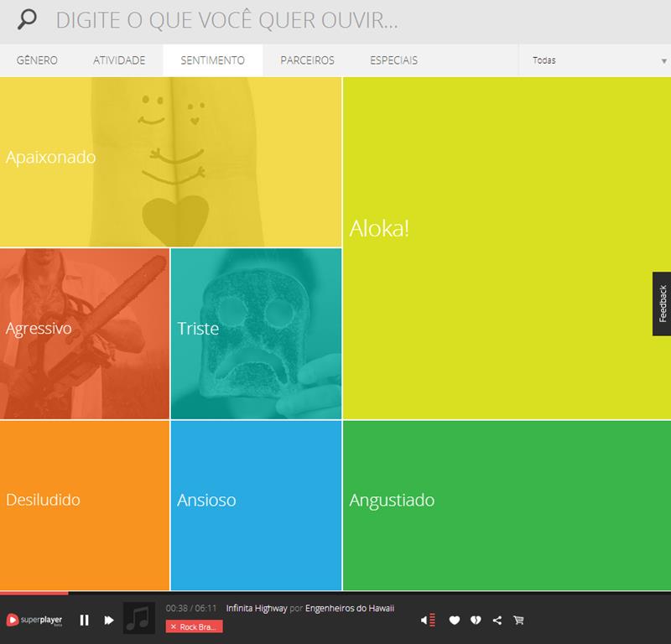
Task: Click the playback progress bar above player
Action: click(335, 593)
